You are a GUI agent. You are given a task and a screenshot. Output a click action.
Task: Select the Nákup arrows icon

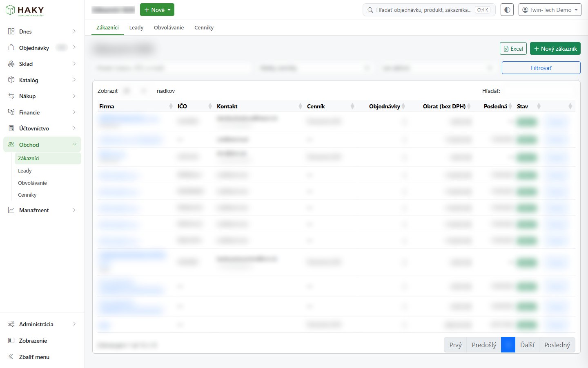click(x=11, y=96)
